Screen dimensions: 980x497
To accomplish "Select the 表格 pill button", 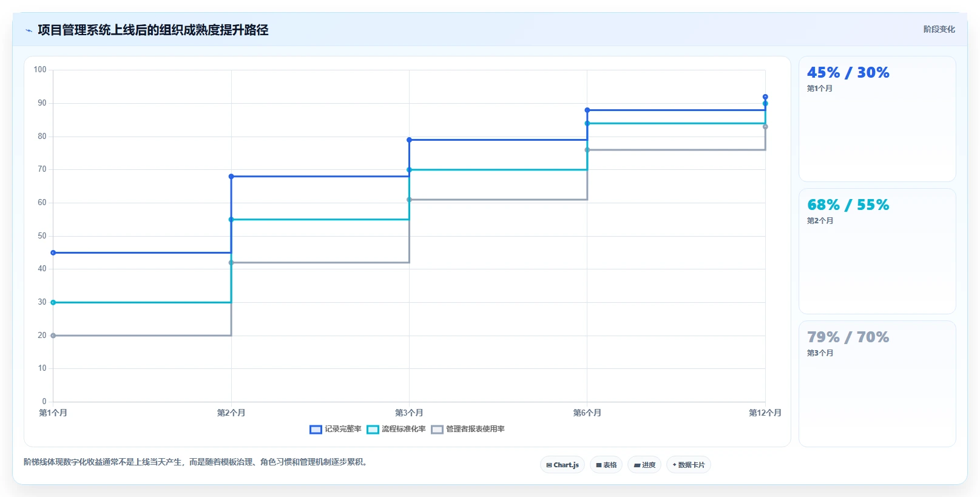I will (x=606, y=465).
